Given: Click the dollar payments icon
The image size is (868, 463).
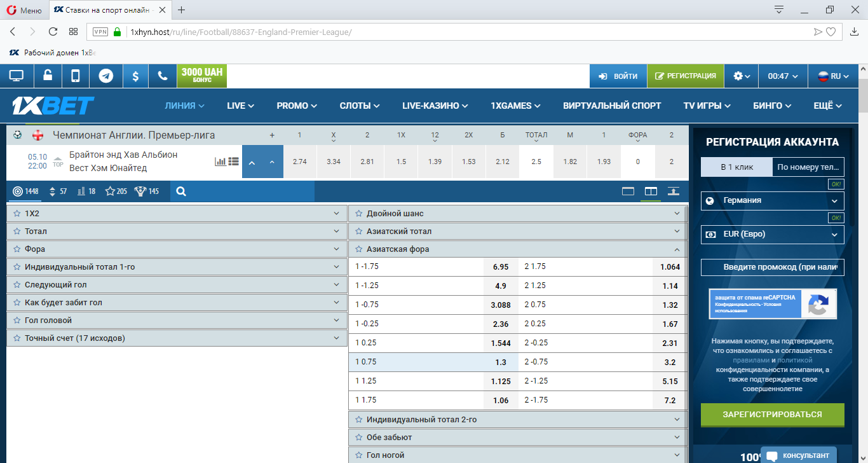Looking at the screenshot, I should 135,76.
